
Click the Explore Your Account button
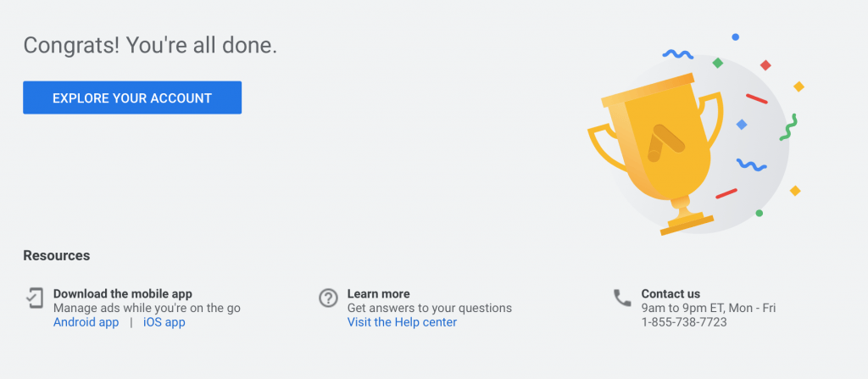click(131, 98)
